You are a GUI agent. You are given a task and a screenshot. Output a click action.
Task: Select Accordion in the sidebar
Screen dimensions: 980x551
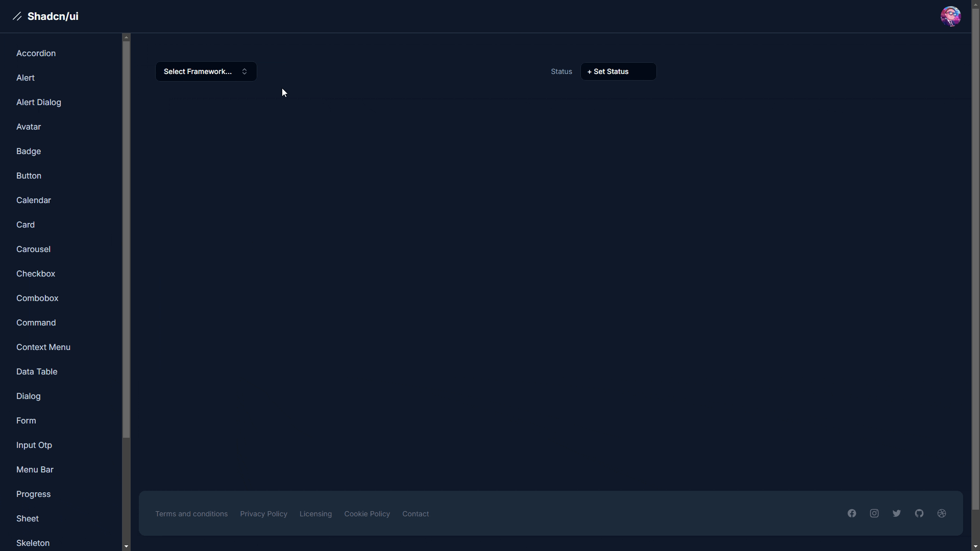click(36, 53)
